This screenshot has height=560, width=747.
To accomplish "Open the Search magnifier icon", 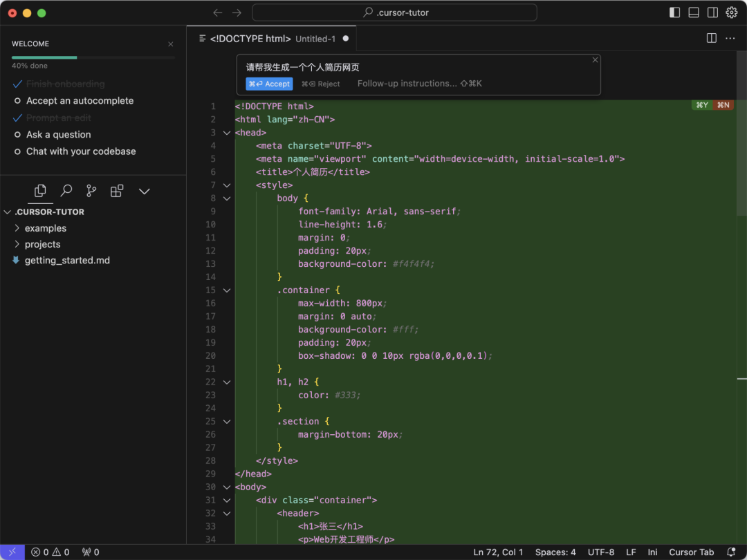I will [66, 191].
